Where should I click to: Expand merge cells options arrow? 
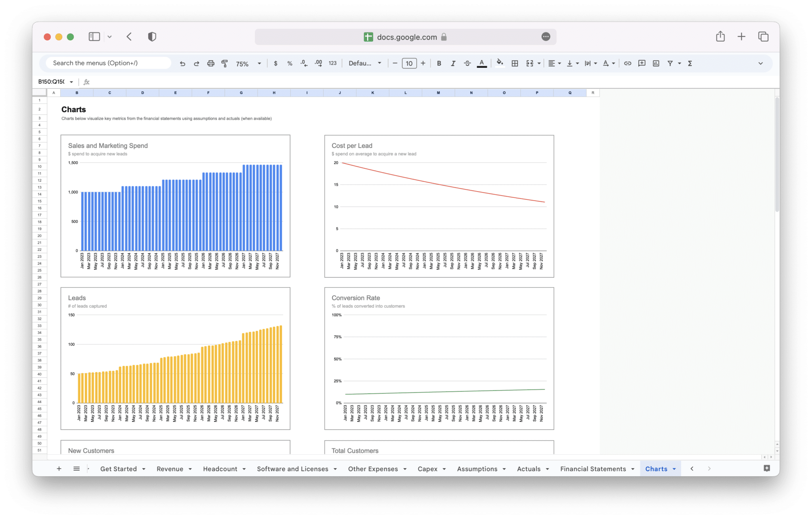tap(539, 63)
